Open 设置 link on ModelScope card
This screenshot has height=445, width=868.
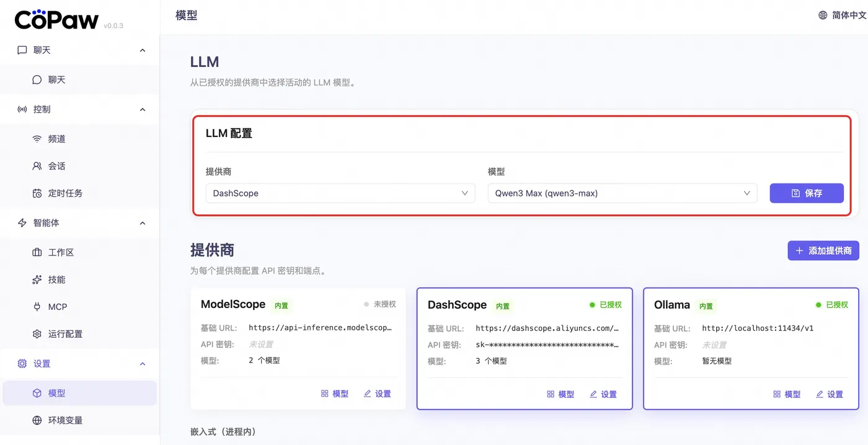click(x=377, y=394)
